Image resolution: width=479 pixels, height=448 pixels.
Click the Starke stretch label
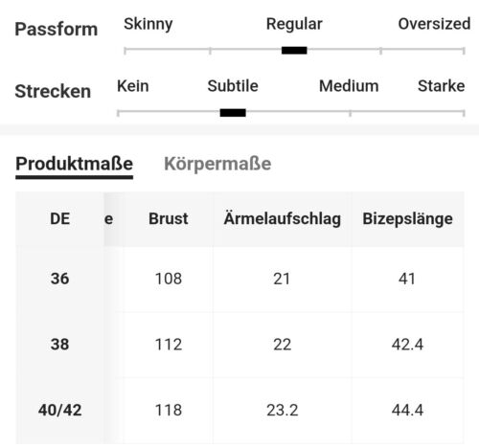(442, 86)
